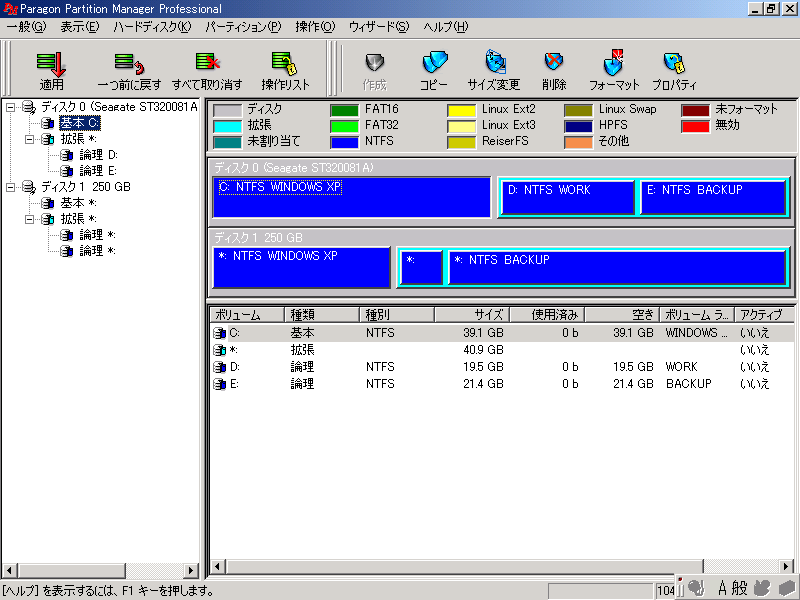
Task: Click the 拡張 cyan legend swatch
Action: coord(227,126)
